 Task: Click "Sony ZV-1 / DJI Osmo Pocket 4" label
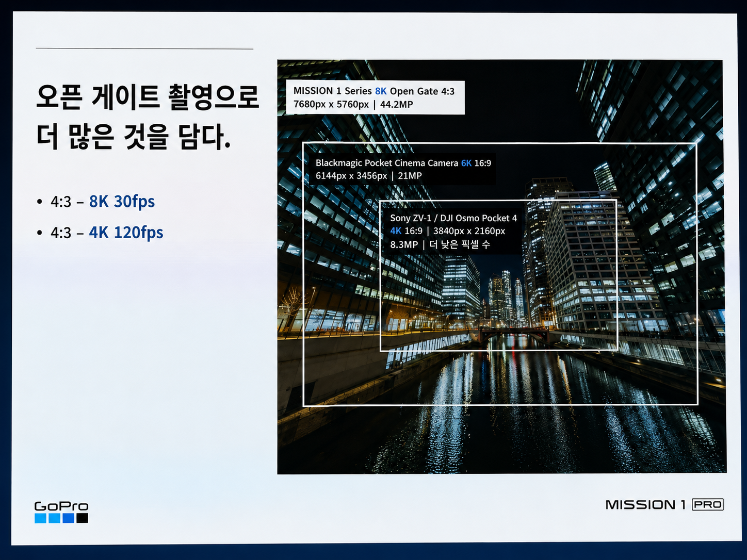click(453, 218)
